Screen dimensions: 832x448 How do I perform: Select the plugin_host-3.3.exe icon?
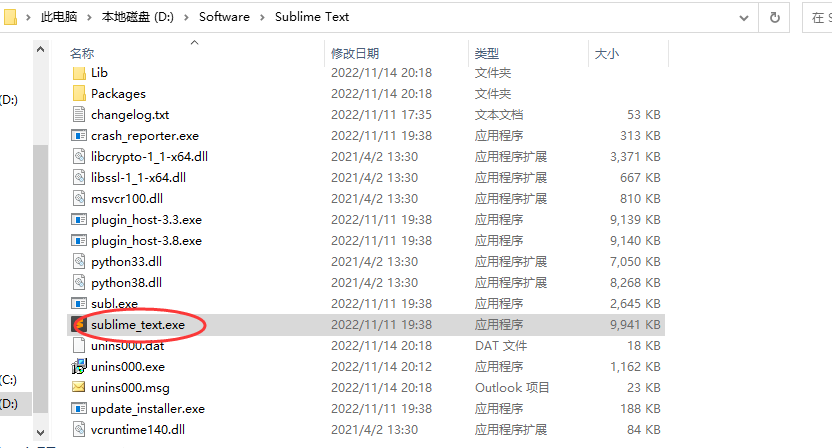point(79,219)
